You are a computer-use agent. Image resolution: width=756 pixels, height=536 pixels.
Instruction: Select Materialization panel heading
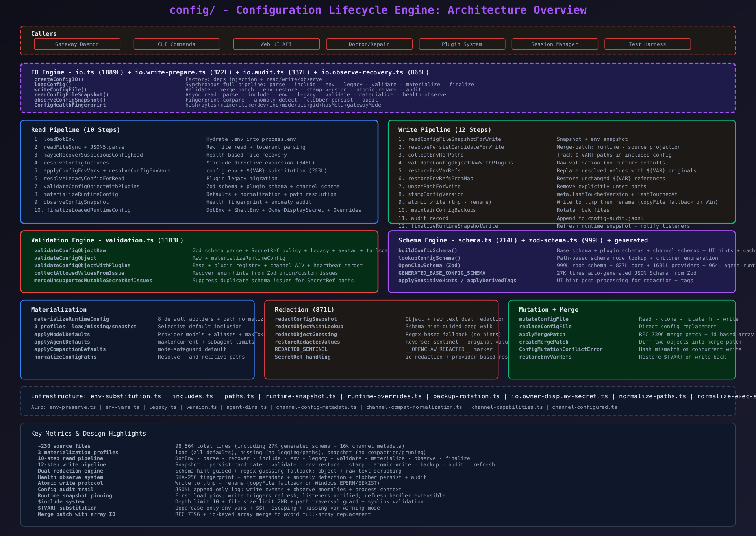coord(59,310)
